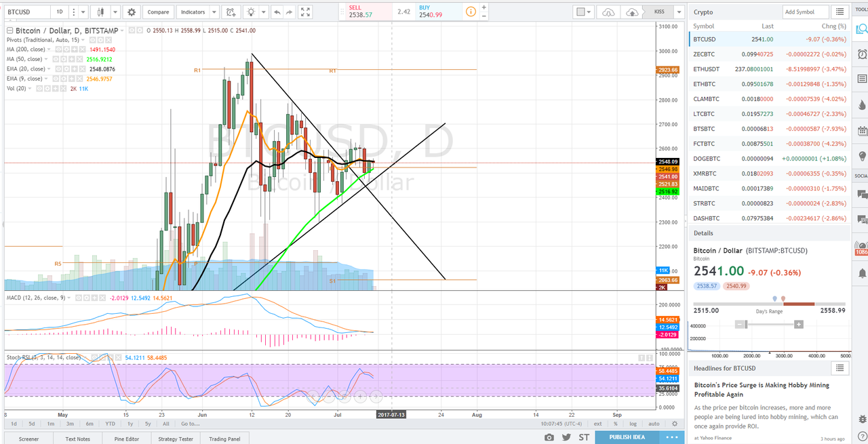Open the Text Notes tab
The width and height of the screenshot is (868, 444).
click(77, 439)
